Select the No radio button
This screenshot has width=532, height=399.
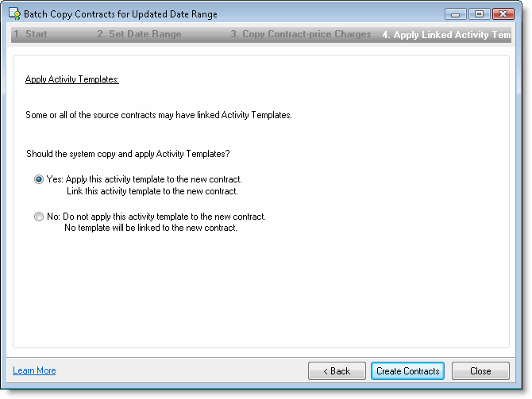click(x=39, y=217)
